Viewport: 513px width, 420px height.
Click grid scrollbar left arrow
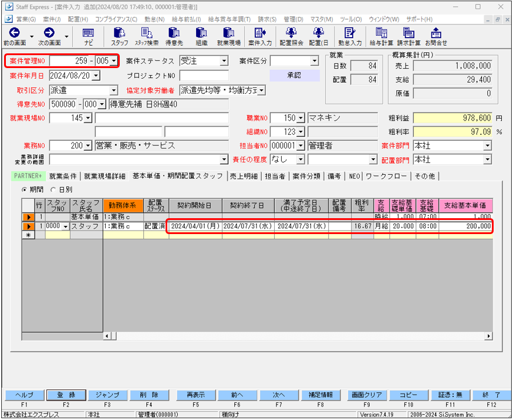click(x=107, y=336)
